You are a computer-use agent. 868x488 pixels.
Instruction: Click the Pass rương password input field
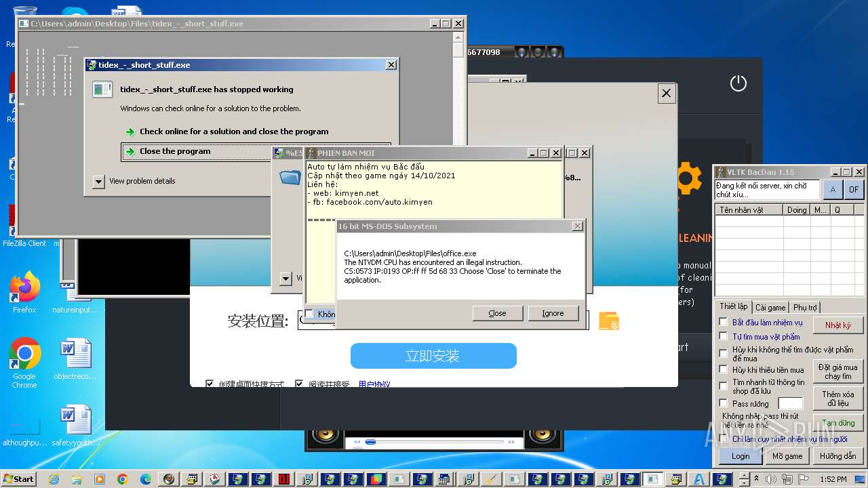(790, 403)
